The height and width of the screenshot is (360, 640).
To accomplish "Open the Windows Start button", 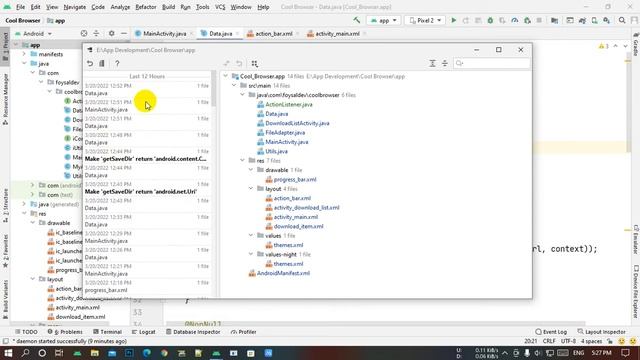I will [x=8, y=353].
